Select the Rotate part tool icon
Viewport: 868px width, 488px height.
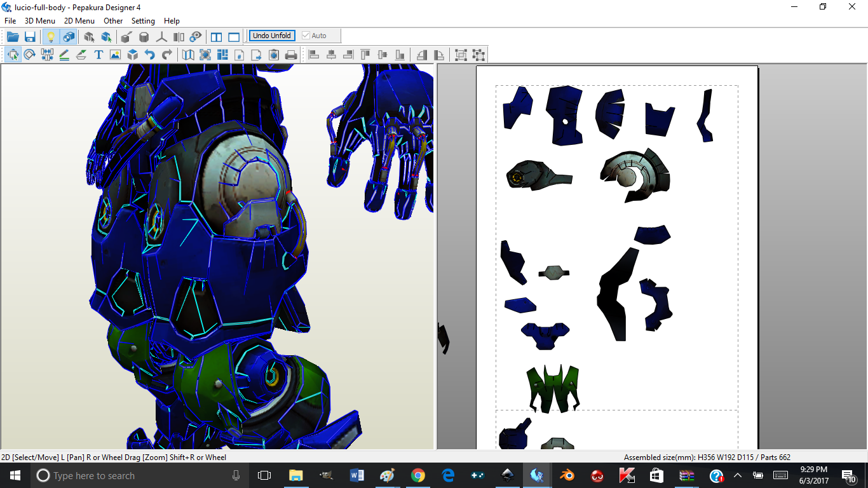30,55
